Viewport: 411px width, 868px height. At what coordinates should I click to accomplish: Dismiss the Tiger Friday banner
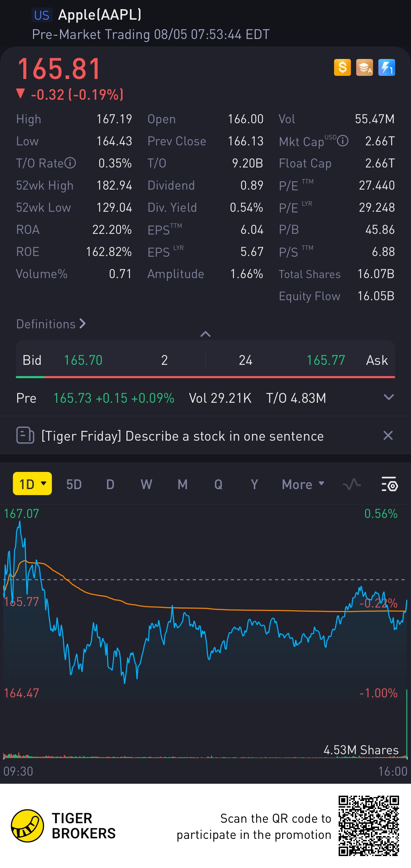388,436
